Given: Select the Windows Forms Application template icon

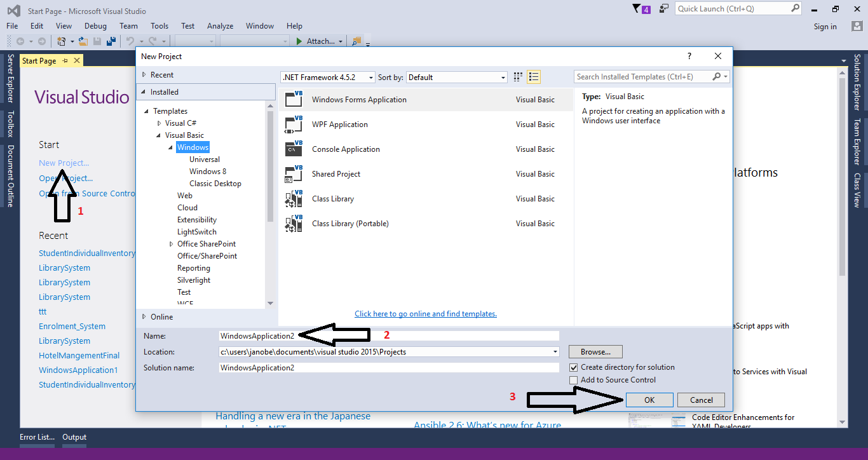Looking at the screenshot, I should coord(294,99).
